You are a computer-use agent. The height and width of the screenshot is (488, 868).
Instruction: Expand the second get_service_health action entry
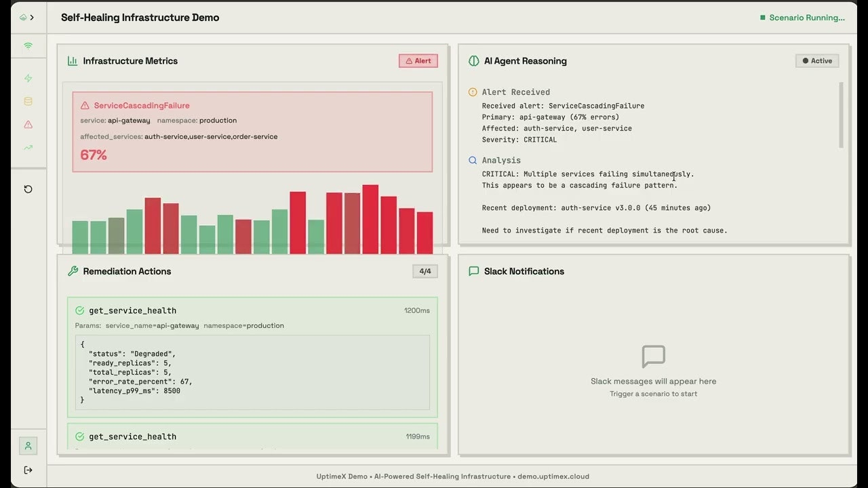coord(132,436)
